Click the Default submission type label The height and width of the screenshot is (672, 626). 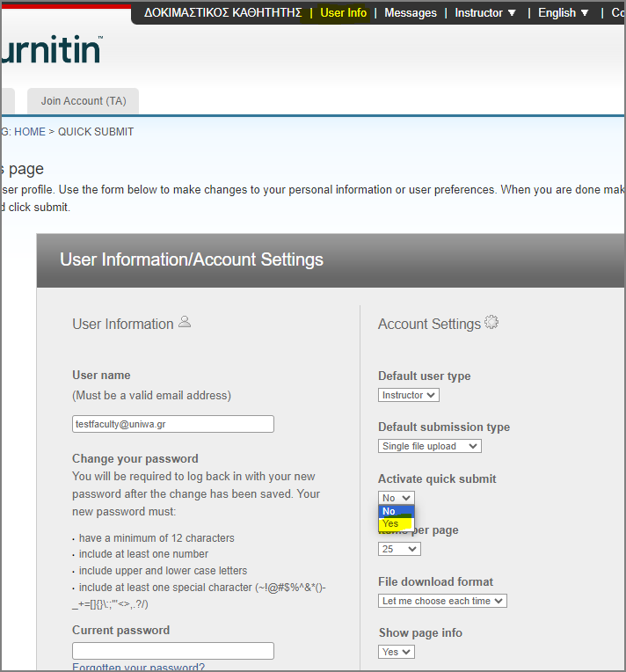tap(444, 427)
